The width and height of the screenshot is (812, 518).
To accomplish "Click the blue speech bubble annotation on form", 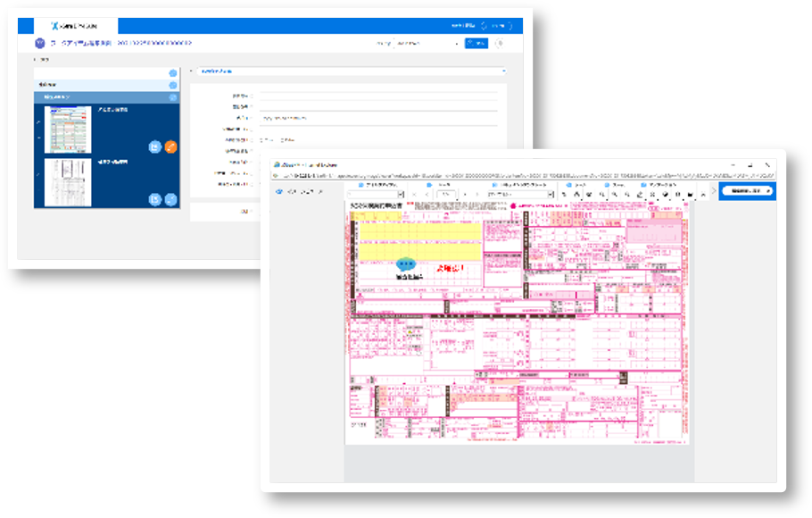I will point(406,264).
